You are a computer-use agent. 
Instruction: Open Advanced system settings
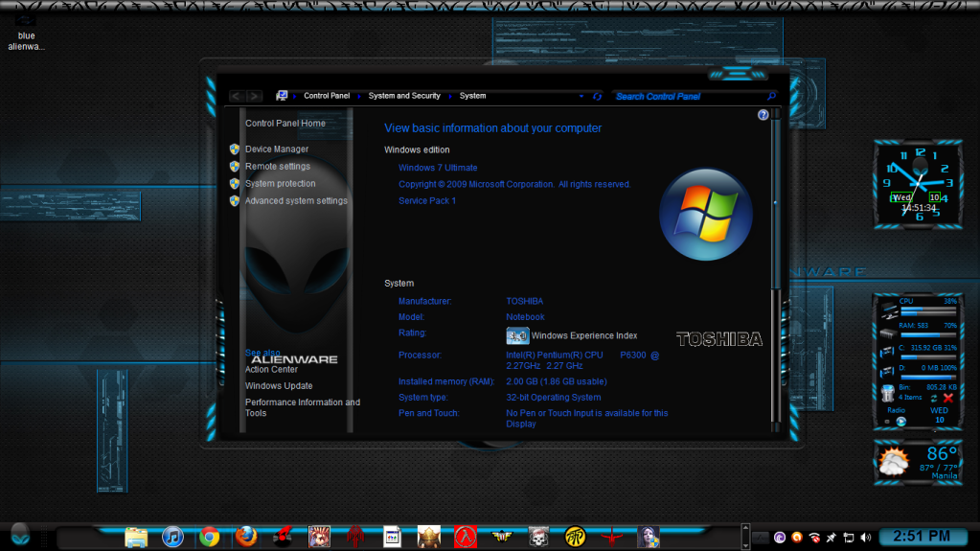point(296,201)
